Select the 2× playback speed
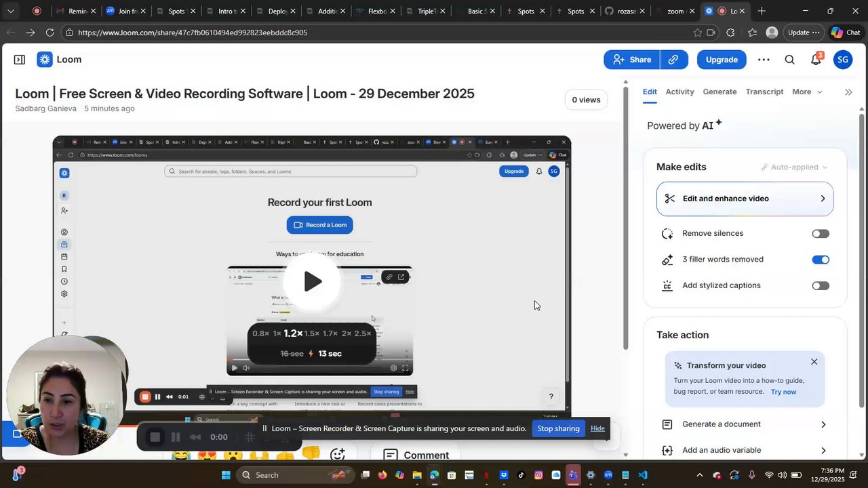 347,333
